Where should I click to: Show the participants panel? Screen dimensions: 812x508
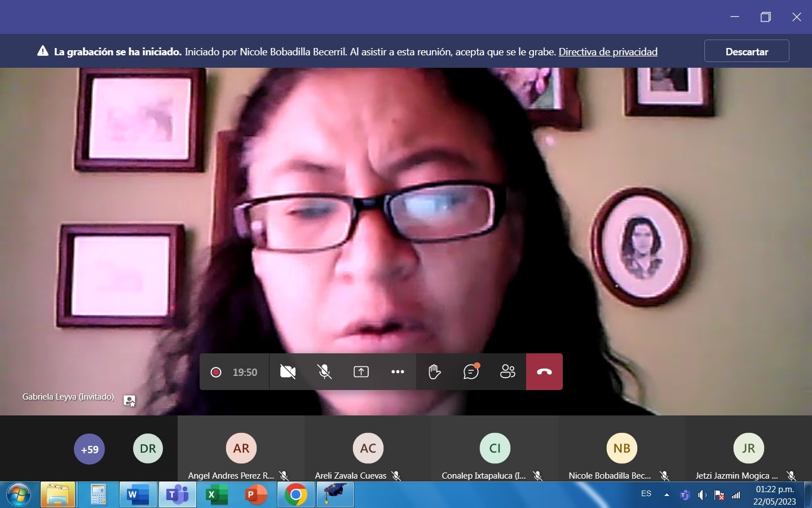tap(507, 372)
